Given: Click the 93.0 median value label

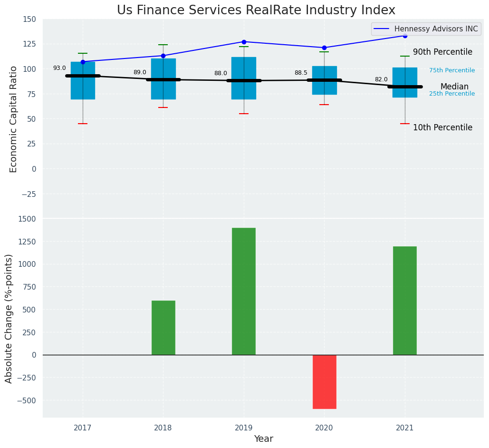Looking at the screenshot, I should pyautogui.click(x=59, y=68).
